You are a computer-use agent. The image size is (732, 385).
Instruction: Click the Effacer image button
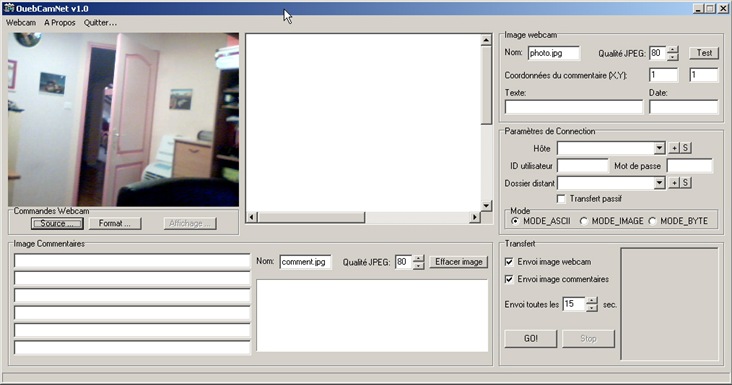458,262
